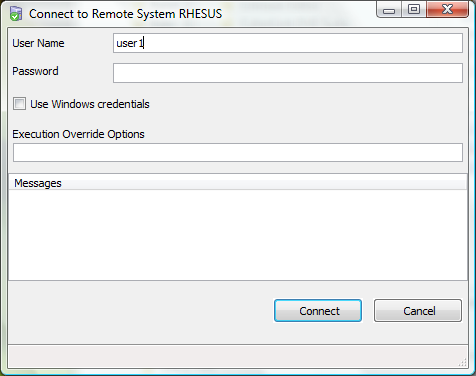Click the 'Use Windows credentials' label text
476x376 pixels.
tap(90, 104)
